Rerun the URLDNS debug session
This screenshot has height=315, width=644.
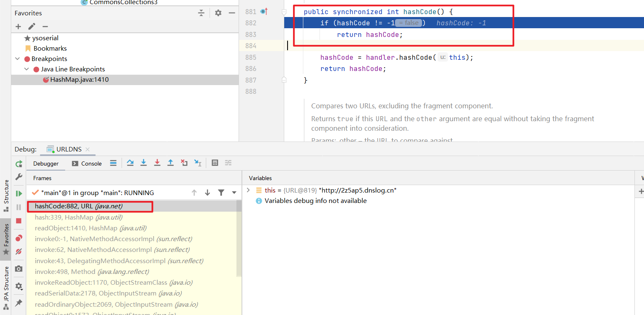coord(19,164)
